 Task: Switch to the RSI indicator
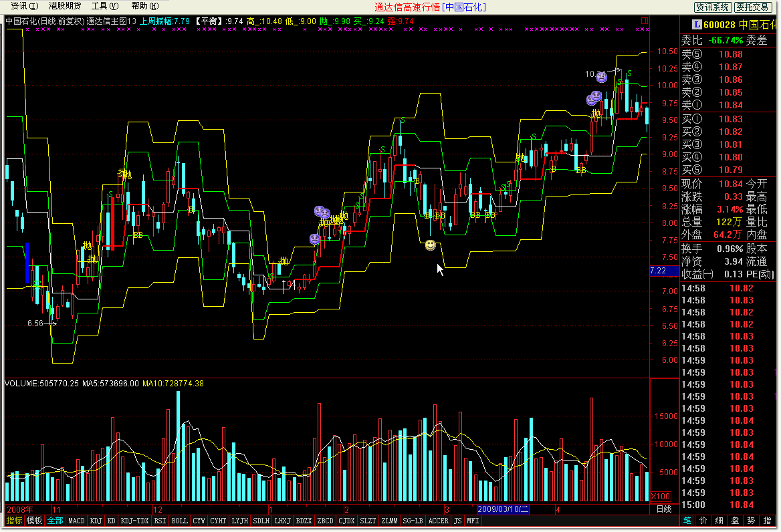coord(160,521)
